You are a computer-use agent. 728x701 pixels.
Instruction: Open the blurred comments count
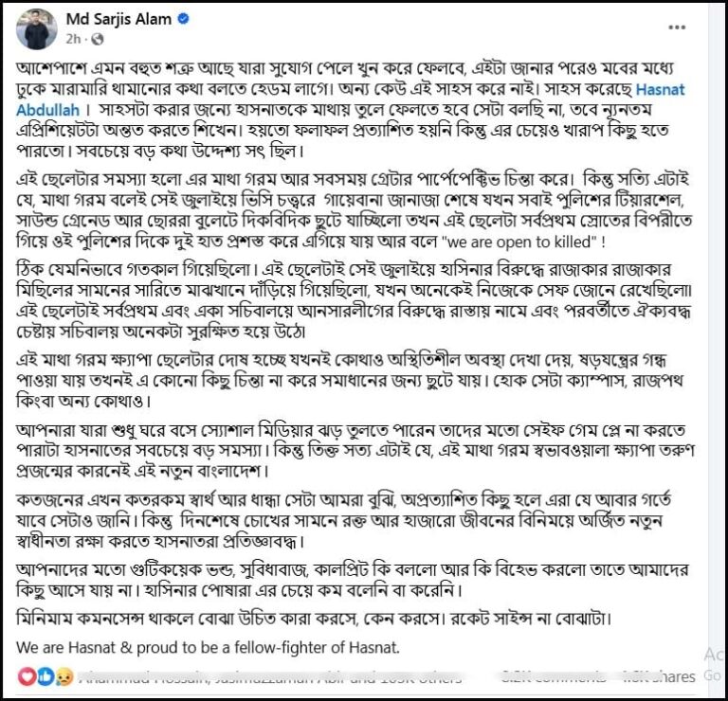click(553, 677)
